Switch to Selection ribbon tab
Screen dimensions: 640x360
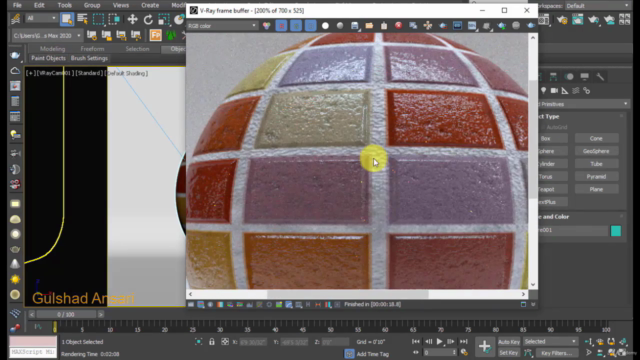point(137,49)
